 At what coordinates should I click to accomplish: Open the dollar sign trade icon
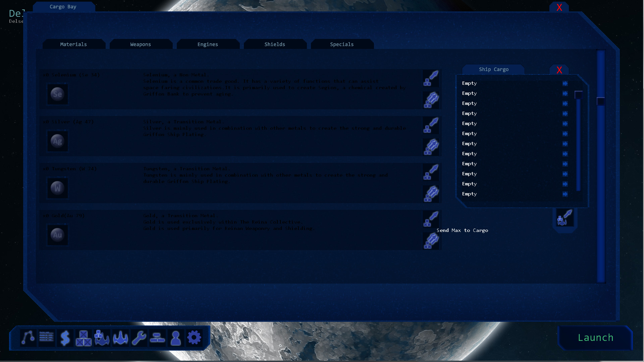click(65, 338)
